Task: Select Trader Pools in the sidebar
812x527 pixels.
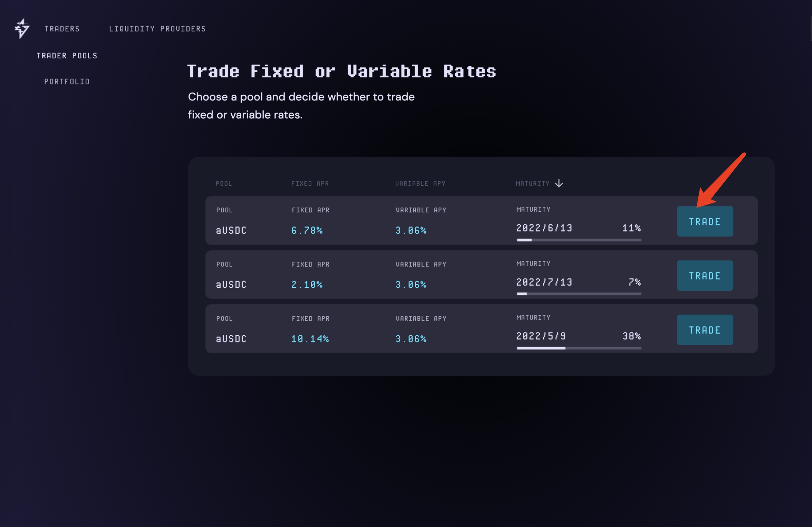Action: 67,56
